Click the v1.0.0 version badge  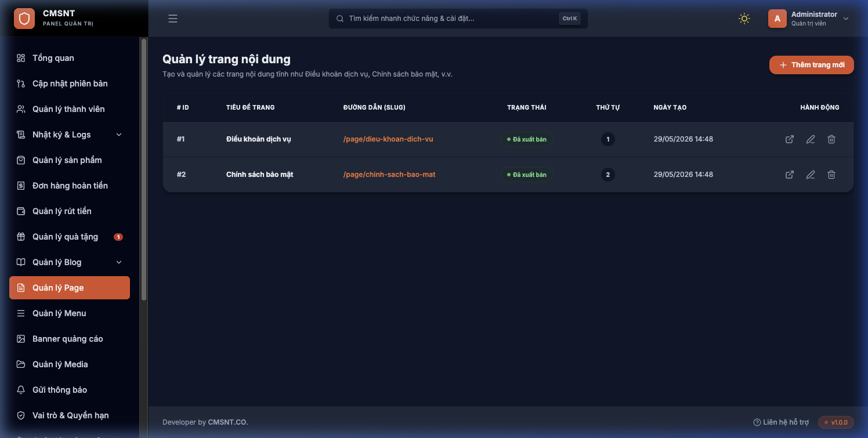[836, 422]
